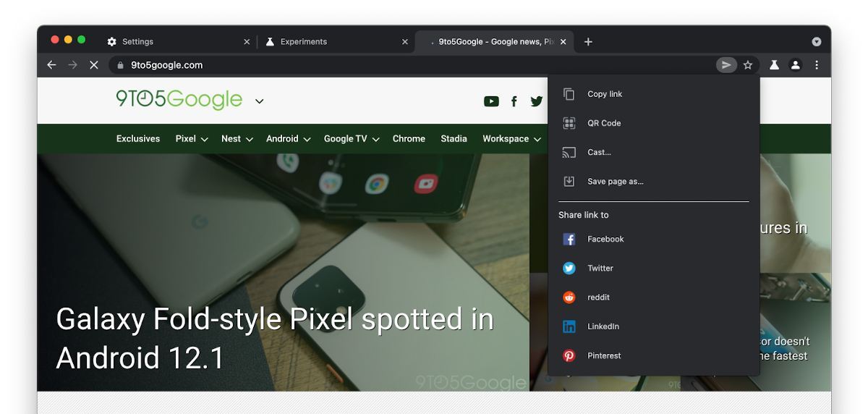Click the share page icon in address bar
Image resolution: width=868 pixels, height=414 pixels.
pyautogui.click(x=726, y=65)
